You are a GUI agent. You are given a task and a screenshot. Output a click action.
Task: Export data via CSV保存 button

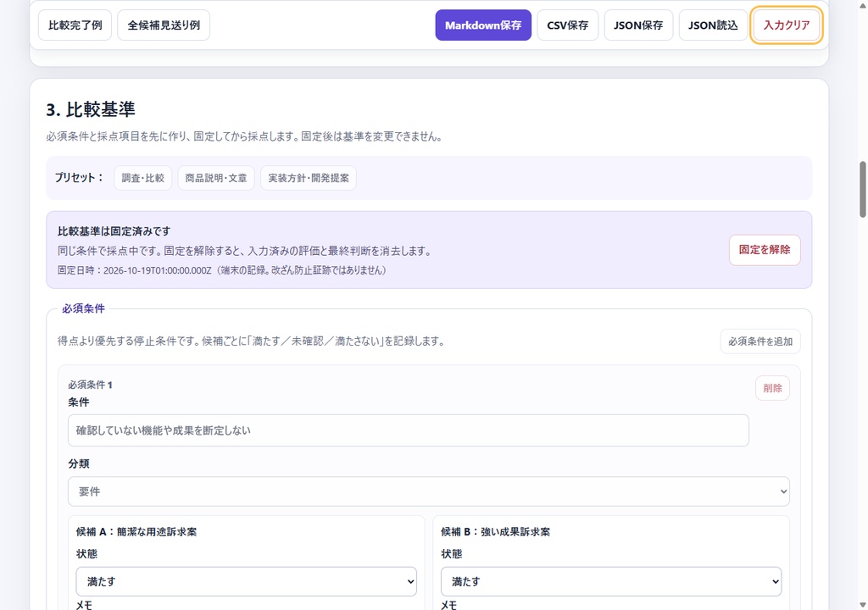[567, 25]
